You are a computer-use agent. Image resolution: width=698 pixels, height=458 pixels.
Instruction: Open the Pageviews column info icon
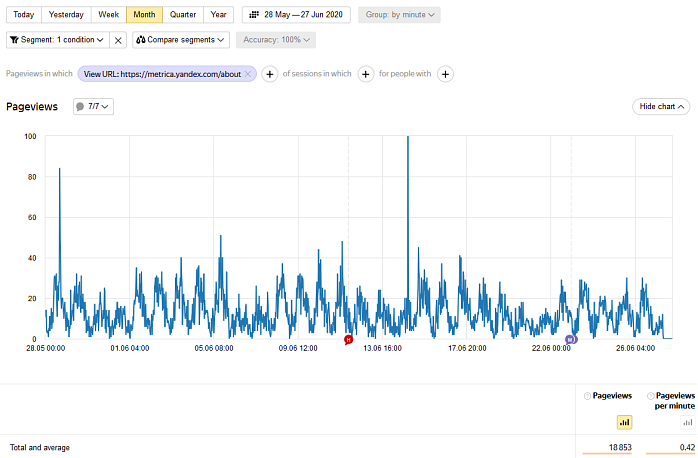coord(587,396)
